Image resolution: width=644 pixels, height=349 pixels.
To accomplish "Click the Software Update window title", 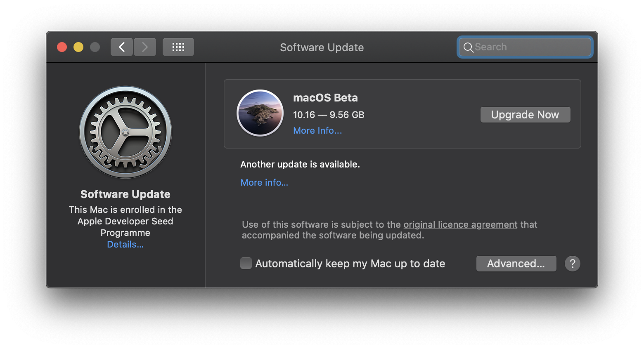I will 322,47.
